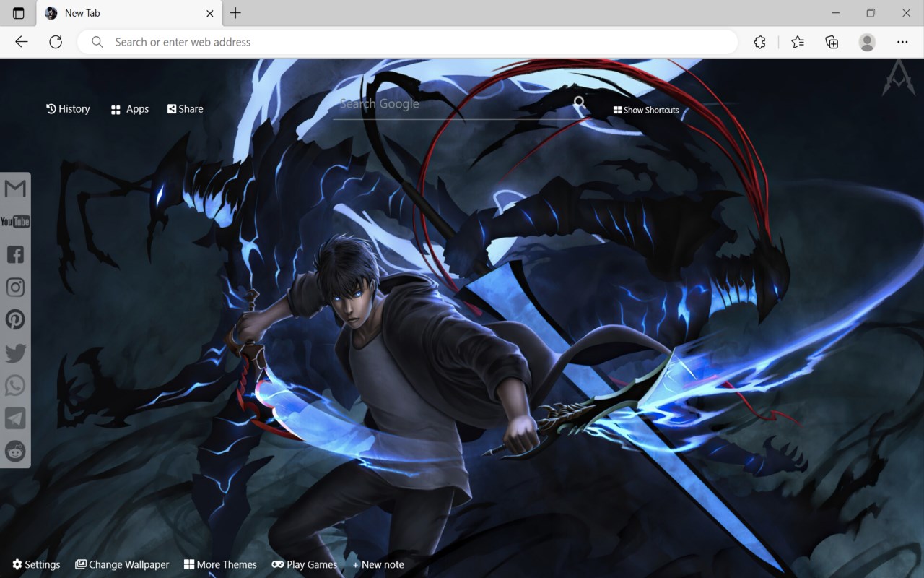The image size is (924, 578).
Task: Close the New Tab tab
Action: [x=210, y=13]
